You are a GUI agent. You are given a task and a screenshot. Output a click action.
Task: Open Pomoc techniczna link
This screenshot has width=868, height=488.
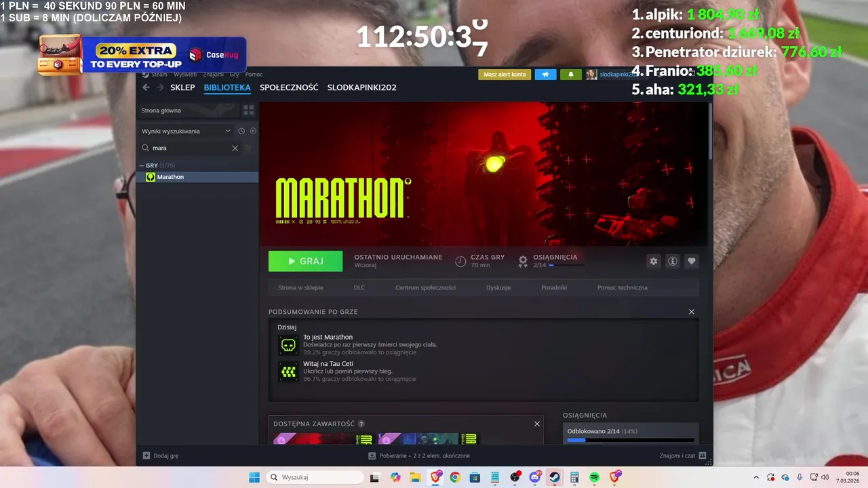[x=623, y=287]
